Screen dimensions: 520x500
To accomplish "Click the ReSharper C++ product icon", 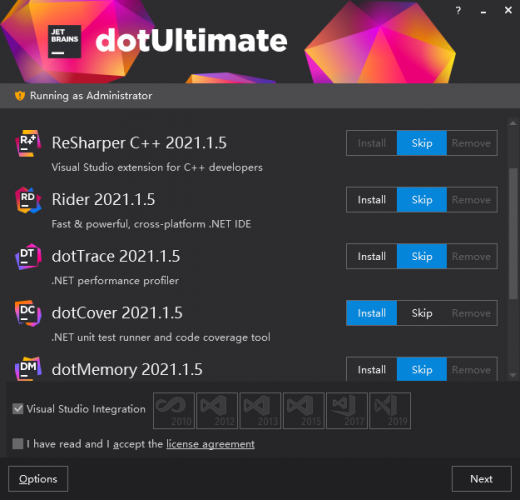I will pyautogui.click(x=28, y=143).
